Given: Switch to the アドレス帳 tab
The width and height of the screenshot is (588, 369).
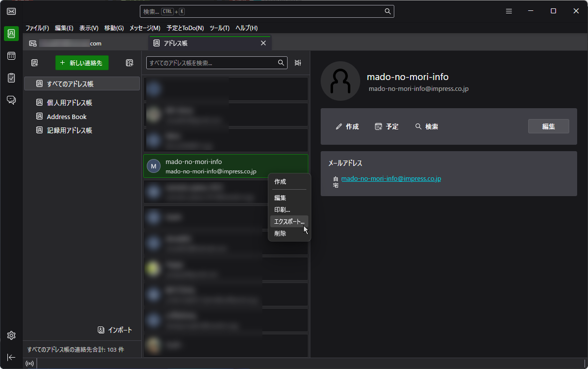Looking at the screenshot, I should tap(210, 43).
